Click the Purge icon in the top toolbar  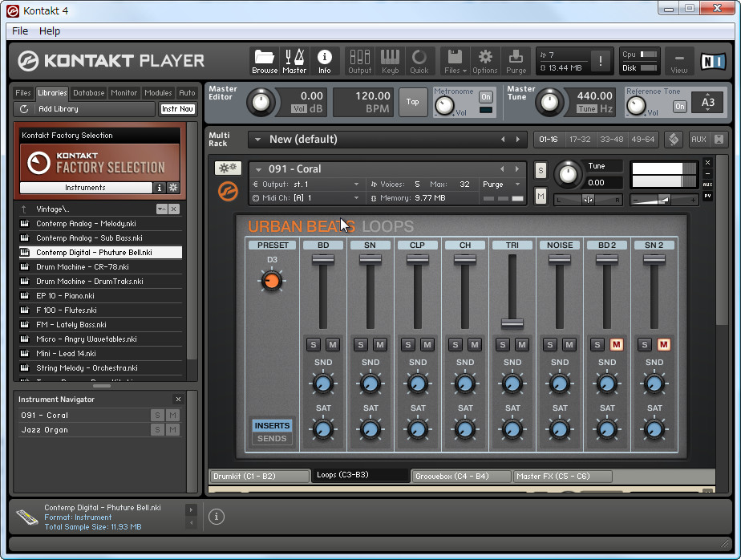[516, 60]
